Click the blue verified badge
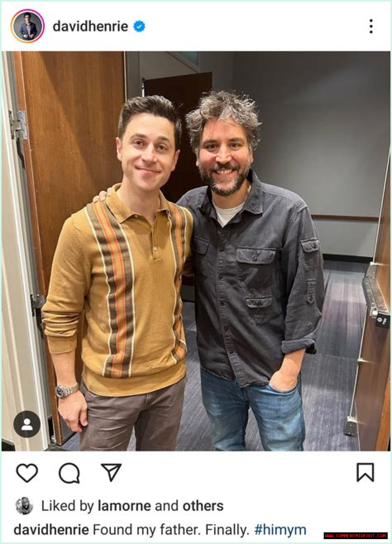Viewport: 392px width, 544px height. coord(139,26)
